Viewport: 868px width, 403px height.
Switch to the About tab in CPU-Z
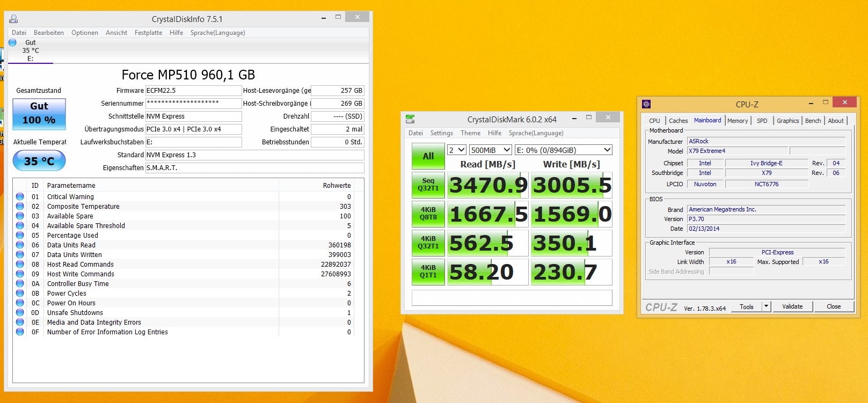tap(836, 121)
